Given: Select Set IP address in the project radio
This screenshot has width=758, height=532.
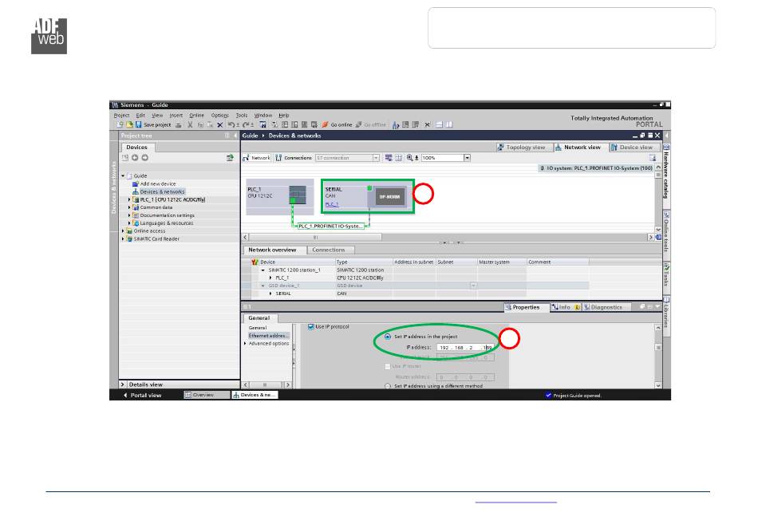Looking at the screenshot, I should [x=388, y=337].
